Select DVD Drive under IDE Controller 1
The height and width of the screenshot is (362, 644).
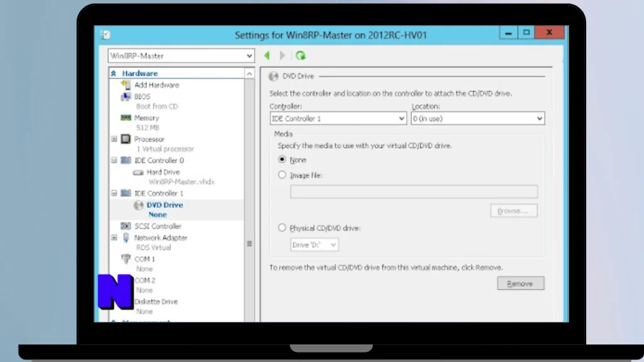pos(165,205)
